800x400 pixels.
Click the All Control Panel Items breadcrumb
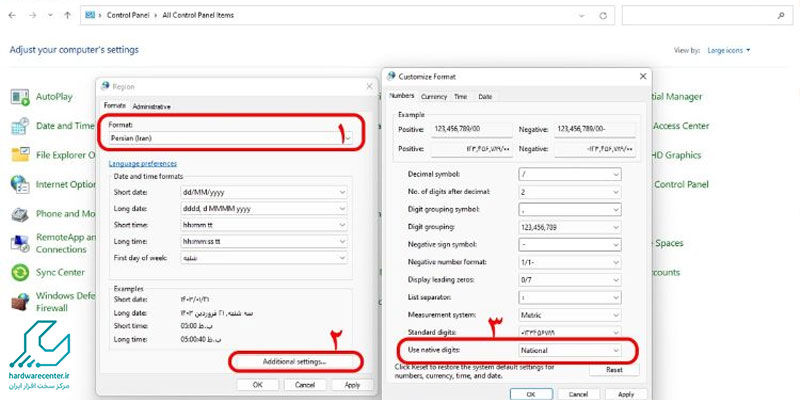198,15
